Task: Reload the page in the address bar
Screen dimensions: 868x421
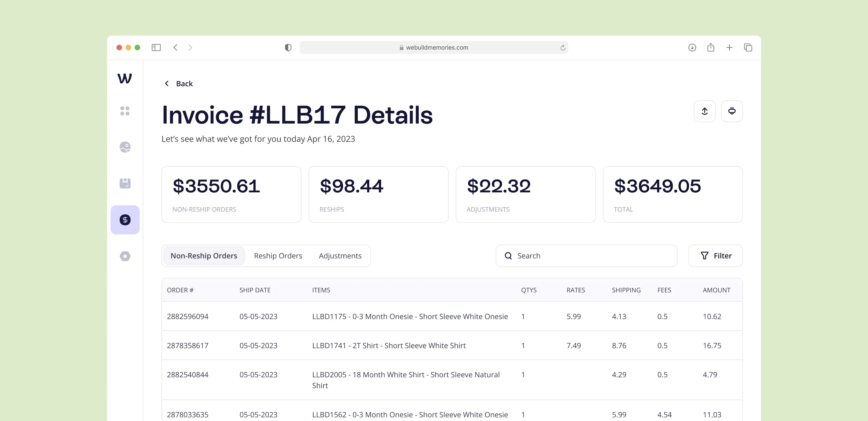Action: pyautogui.click(x=562, y=48)
